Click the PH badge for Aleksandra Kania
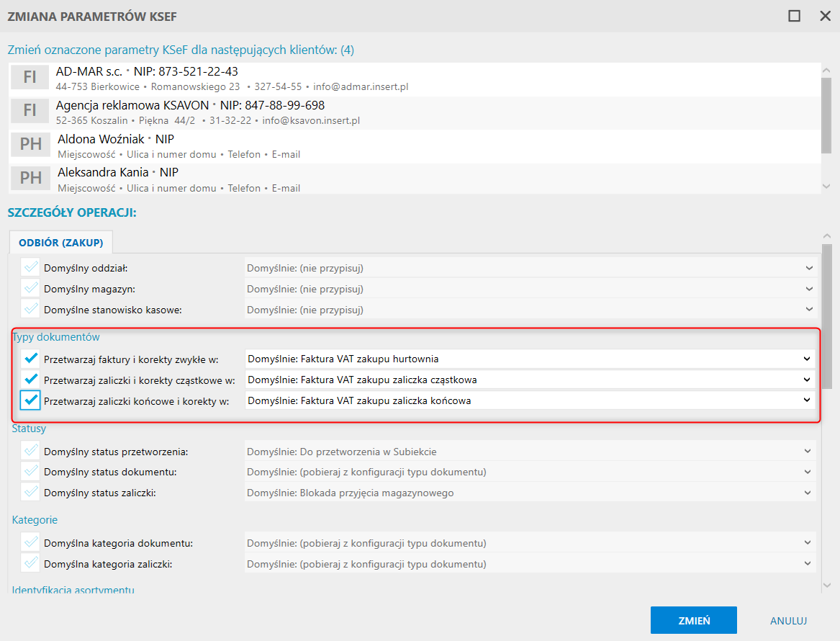 [30, 178]
